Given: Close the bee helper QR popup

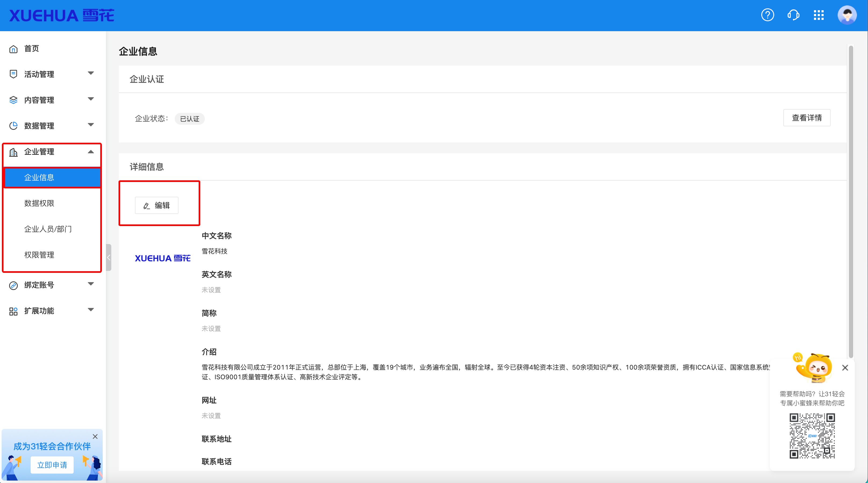Looking at the screenshot, I should click(845, 367).
